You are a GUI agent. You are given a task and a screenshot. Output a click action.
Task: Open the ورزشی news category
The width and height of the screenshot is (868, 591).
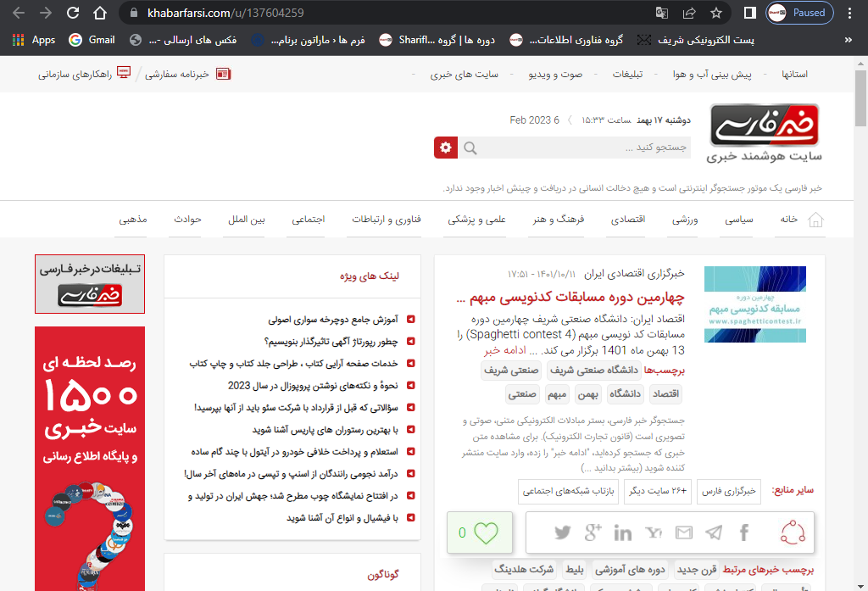(x=685, y=220)
